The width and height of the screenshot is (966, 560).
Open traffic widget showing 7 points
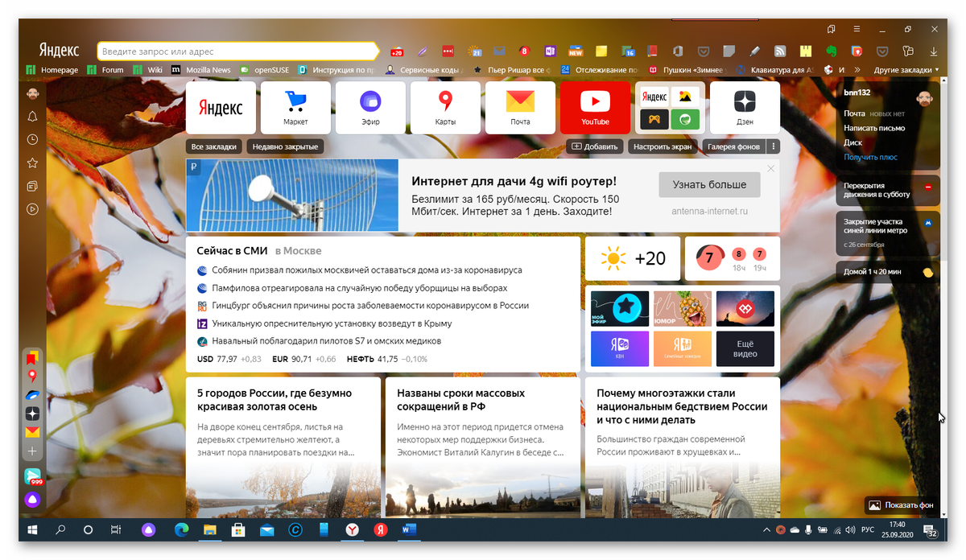(x=733, y=258)
